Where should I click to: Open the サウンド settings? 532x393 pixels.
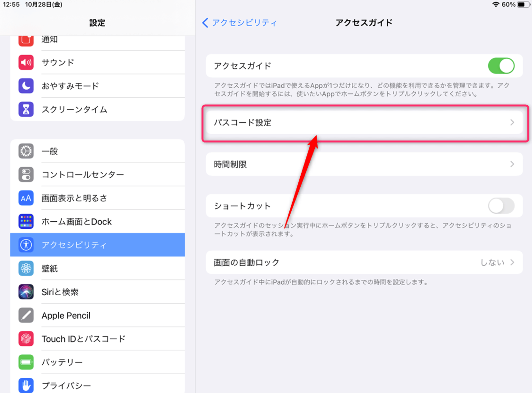(97, 62)
